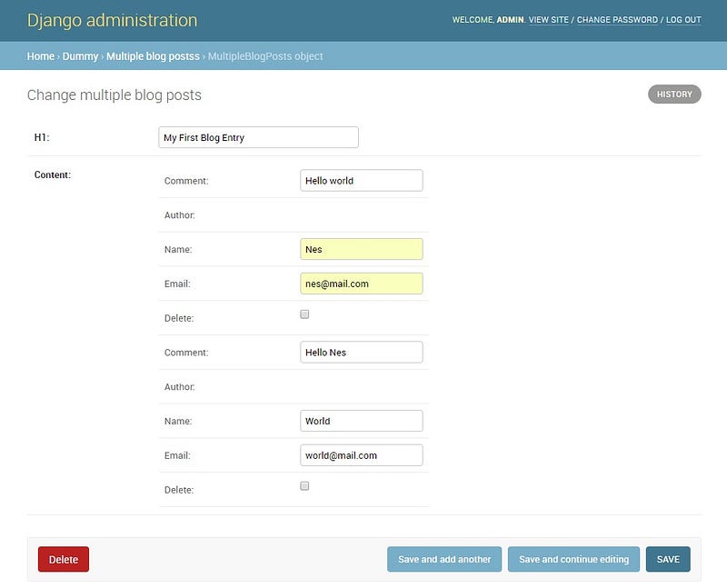Click the Name field containing Nes
The width and height of the screenshot is (727, 588).
pyautogui.click(x=361, y=249)
